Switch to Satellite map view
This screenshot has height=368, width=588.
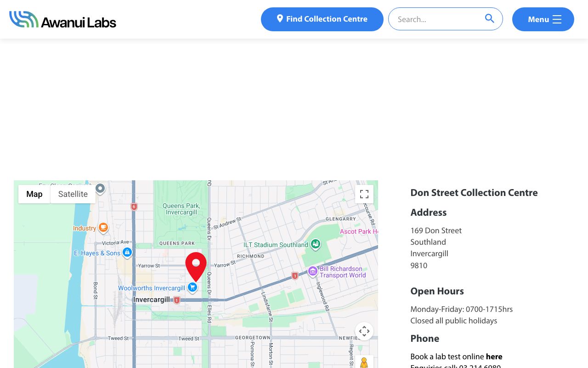point(73,194)
